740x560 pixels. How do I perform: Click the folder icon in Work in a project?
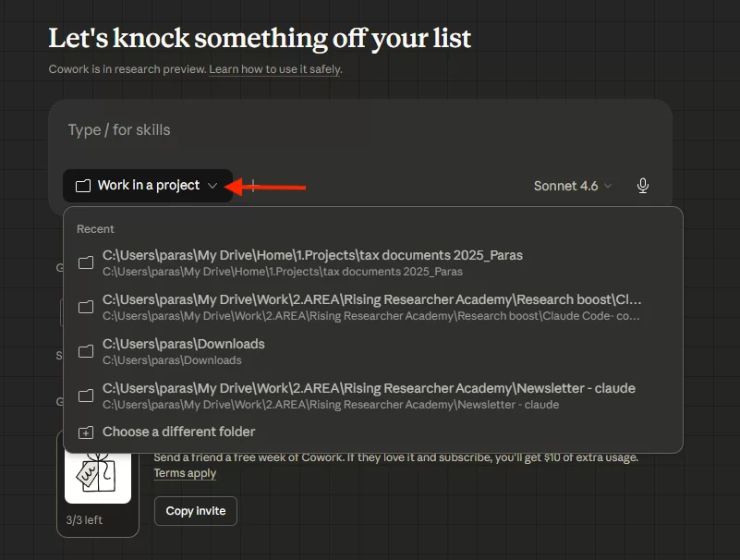83,186
